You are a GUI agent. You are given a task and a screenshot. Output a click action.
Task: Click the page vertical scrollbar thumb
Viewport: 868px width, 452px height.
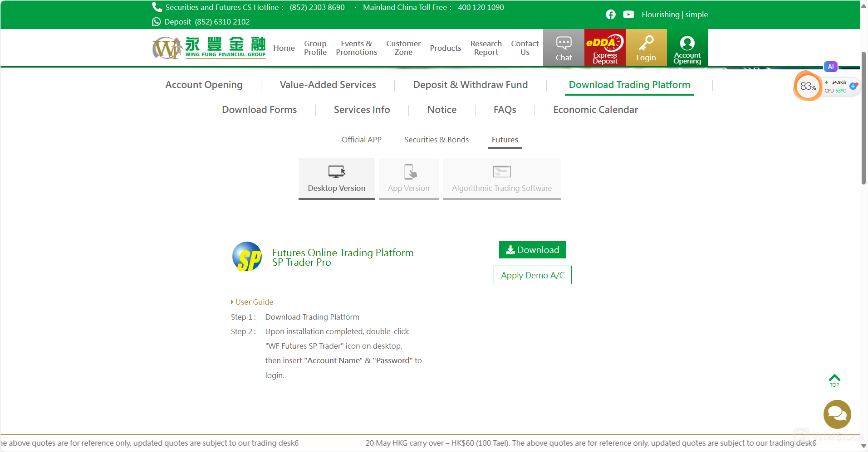click(864, 118)
